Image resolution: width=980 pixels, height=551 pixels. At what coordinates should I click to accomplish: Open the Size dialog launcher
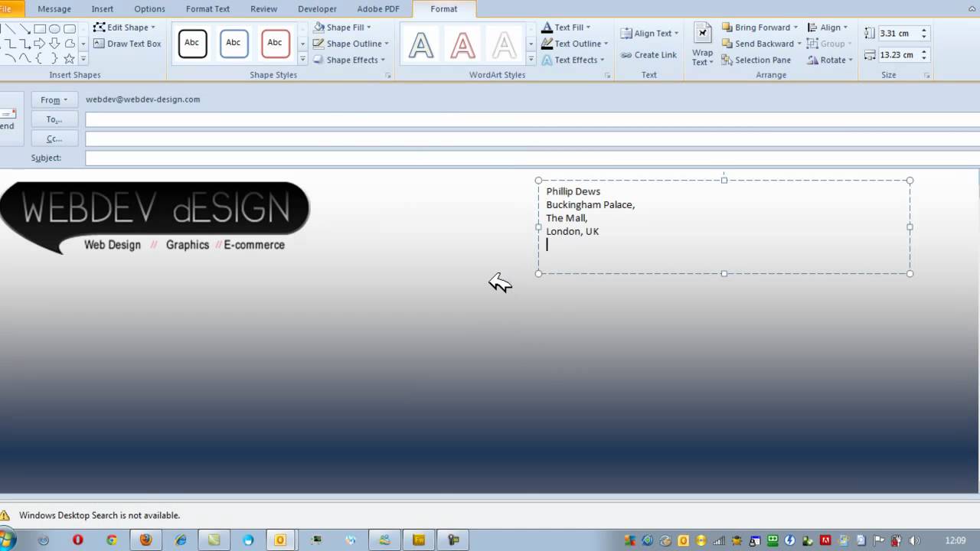[x=927, y=76]
